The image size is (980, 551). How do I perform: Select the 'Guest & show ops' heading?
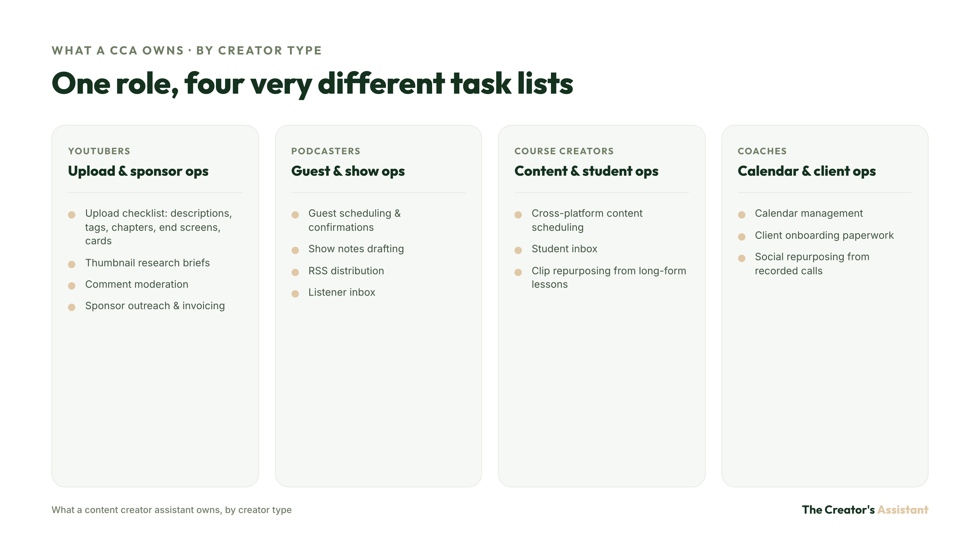click(x=348, y=171)
